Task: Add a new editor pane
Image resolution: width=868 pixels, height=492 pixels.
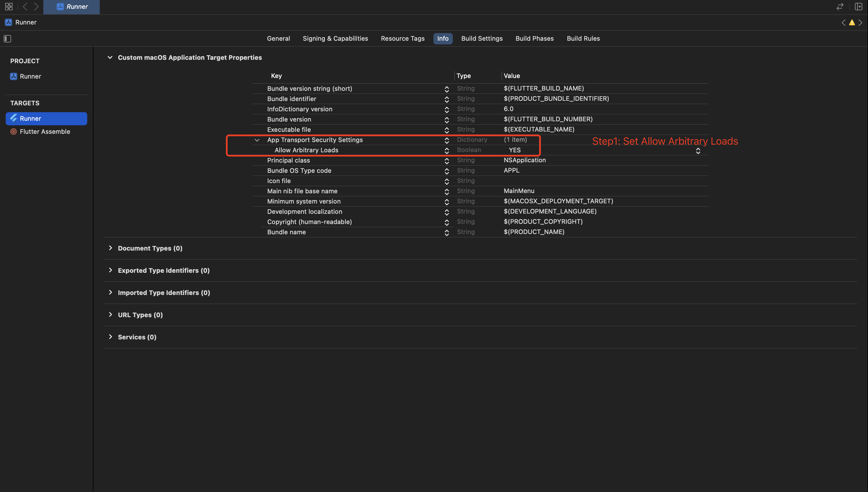Action: 859,7
